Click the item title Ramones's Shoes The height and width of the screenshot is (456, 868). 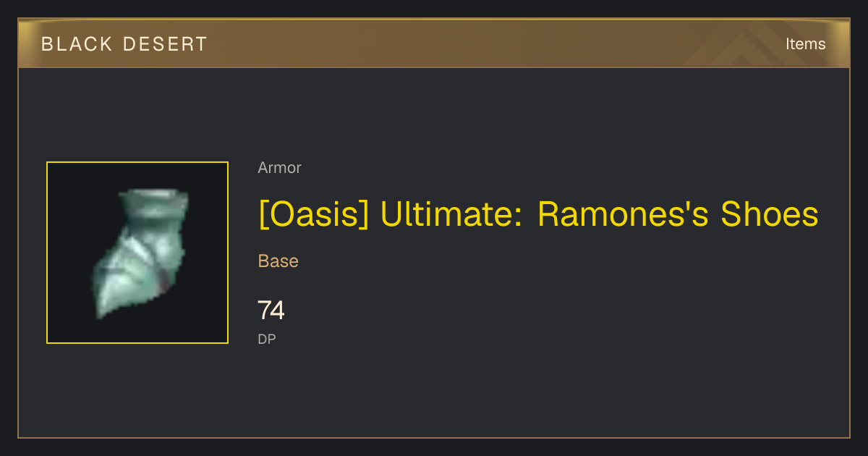tap(538, 214)
